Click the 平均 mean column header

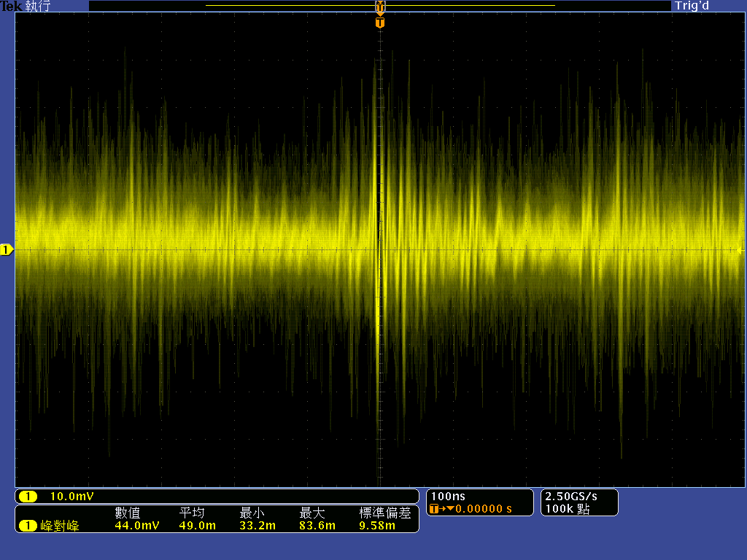coord(191,513)
